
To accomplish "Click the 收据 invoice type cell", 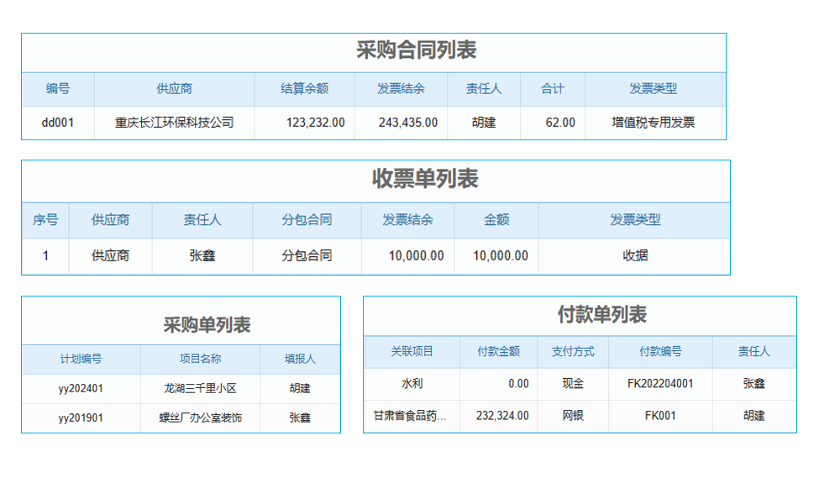I will [x=634, y=256].
